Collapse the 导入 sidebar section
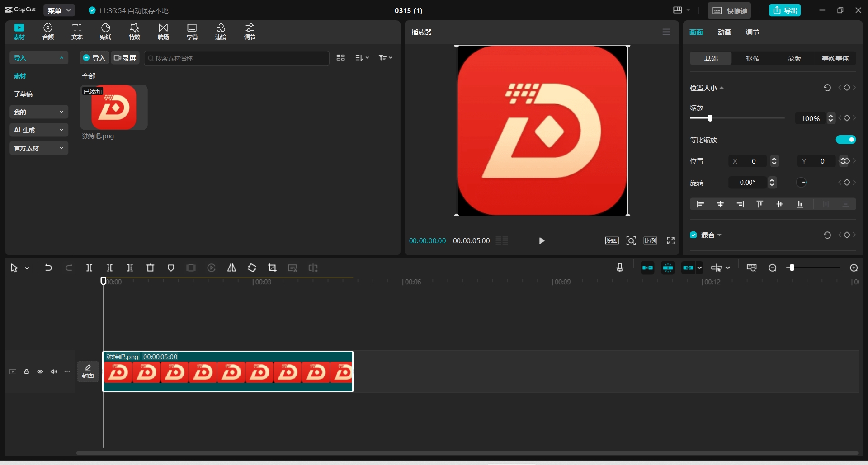Image resolution: width=868 pixels, height=465 pixels. [x=39, y=58]
